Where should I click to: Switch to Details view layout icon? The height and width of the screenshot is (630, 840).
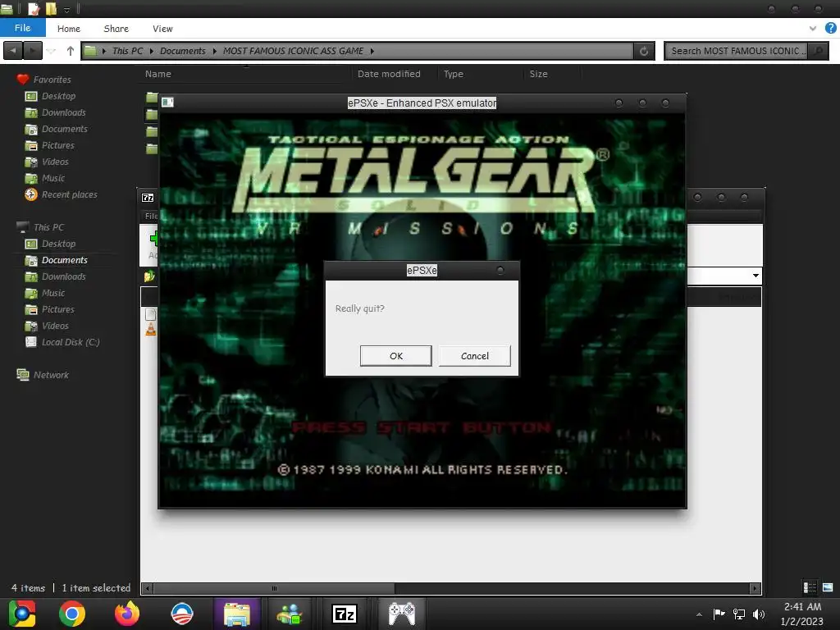(810, 587)
